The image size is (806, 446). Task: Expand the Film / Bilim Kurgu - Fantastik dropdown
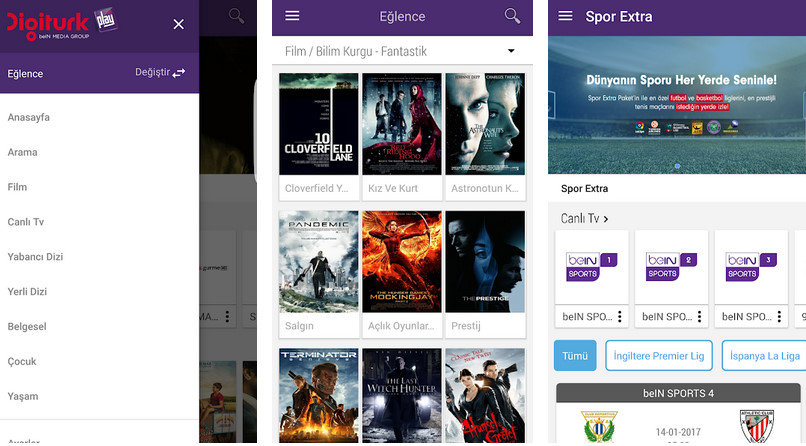511,51
